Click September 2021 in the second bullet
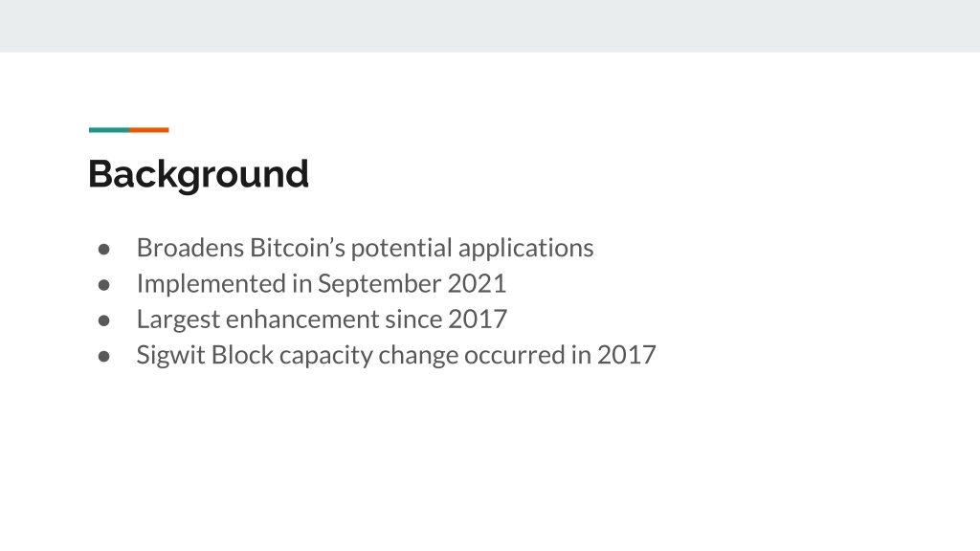This screenshot has height=551, width=980. [412, 283]
